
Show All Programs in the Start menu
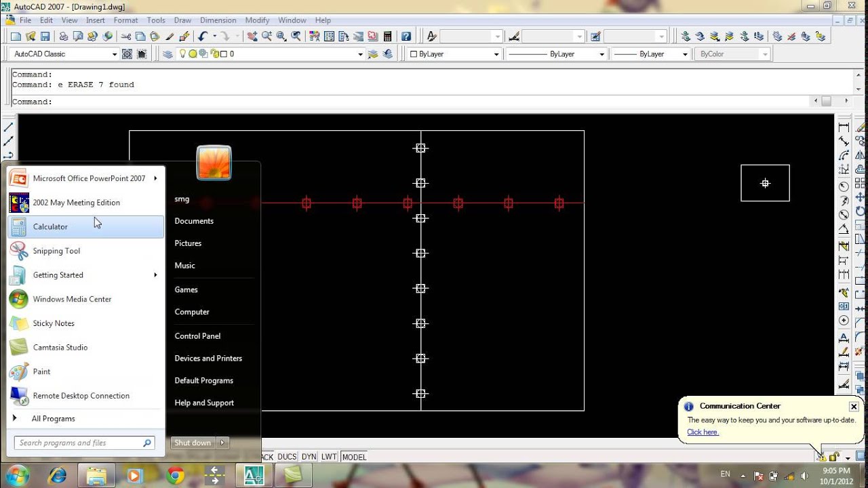tap(54, 419)
